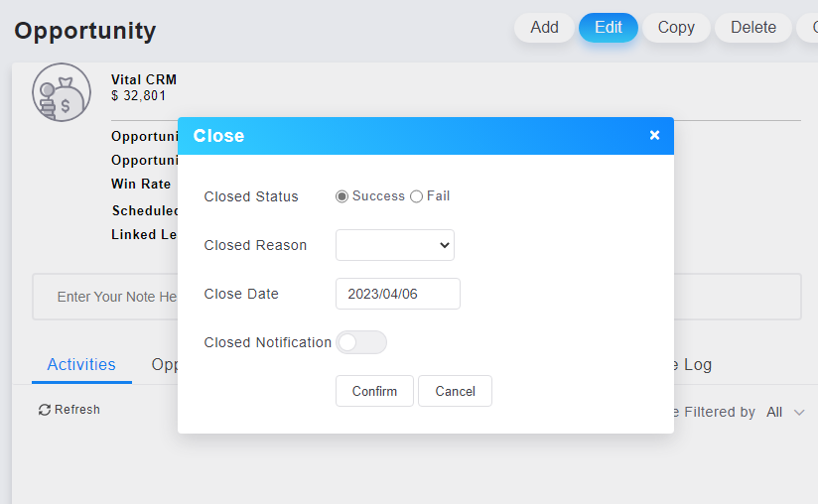Click the Add button
Screen dimensions: 818x504
544,28
